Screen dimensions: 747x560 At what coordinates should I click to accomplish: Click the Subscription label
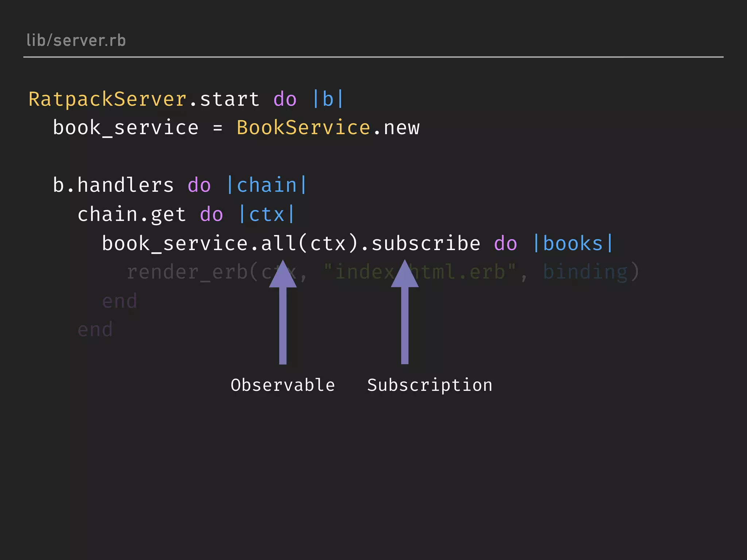430,385
